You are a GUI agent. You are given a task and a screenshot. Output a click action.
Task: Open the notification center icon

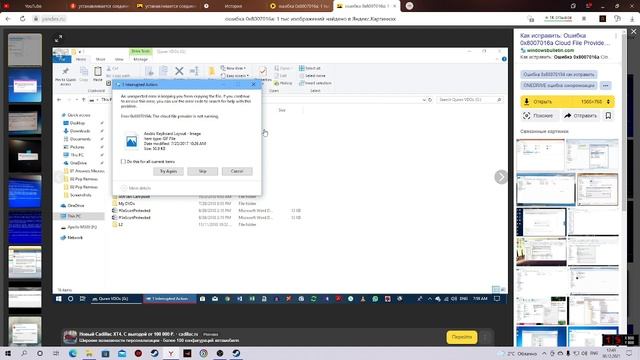point(629,353)
